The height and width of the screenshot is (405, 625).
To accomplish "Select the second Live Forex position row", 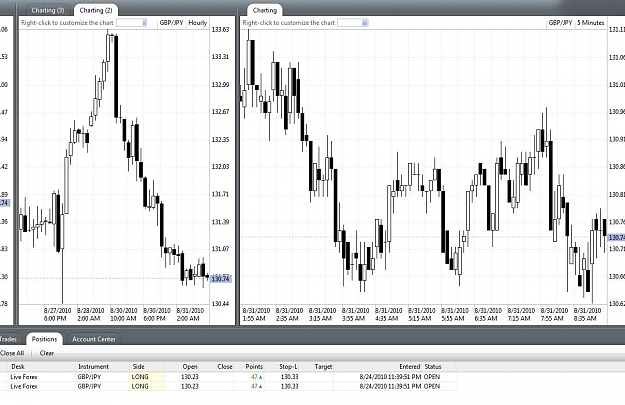I will coord(228,386).
